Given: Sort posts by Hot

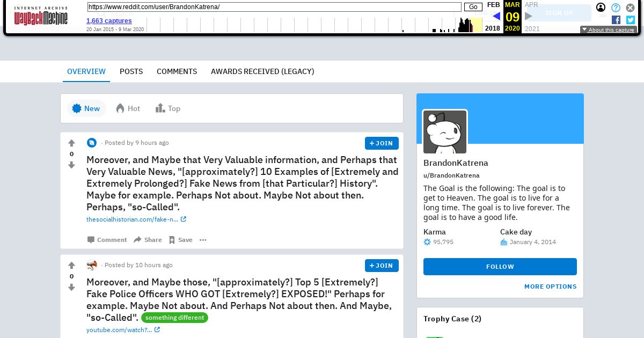Looking at the screenshot, I should click(x=128, y=108).
